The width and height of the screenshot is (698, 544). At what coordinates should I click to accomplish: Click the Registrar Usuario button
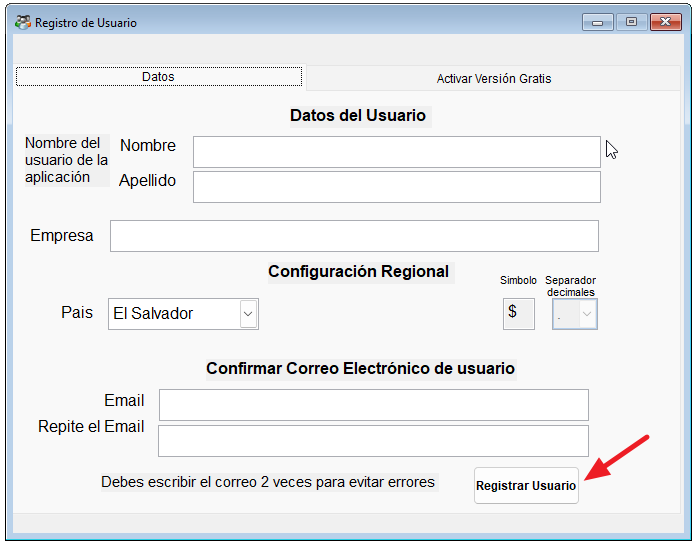point(526,485)
